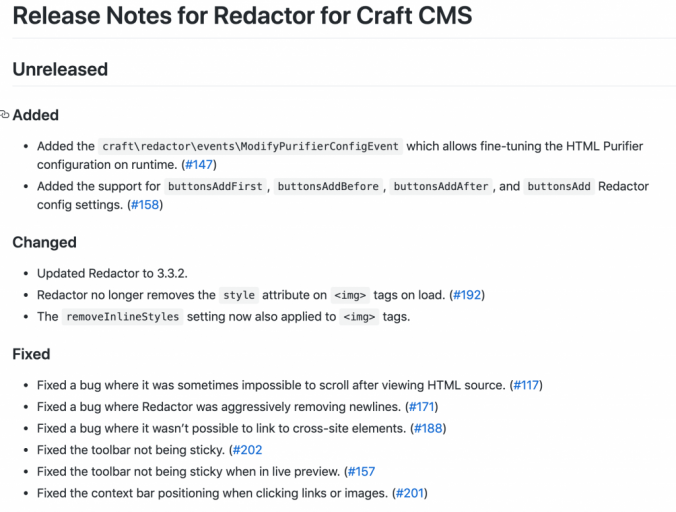This screenshot has height=512, width=676.
Task: Follow link #201 on context bar positioning
Action: point(412,493)
